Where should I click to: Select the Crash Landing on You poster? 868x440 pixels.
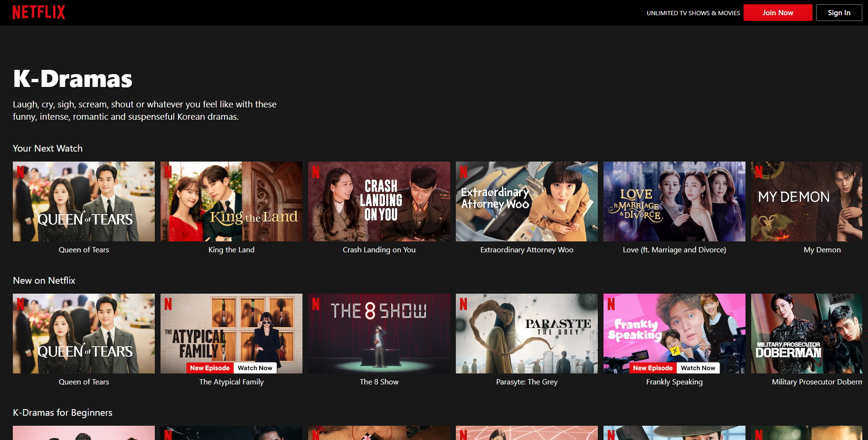pos(379,201)
